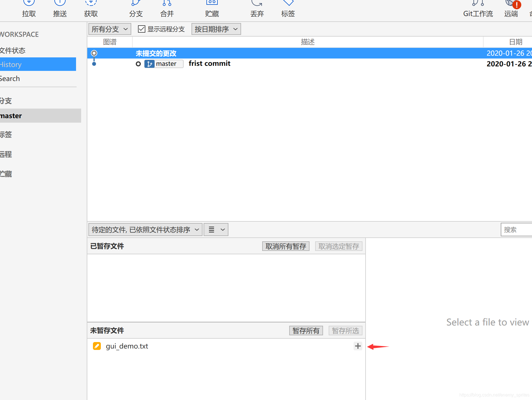Image resolution: width=532 pixels, height=400 pixels.
Task: Open the 待定的文件 file filter dropdown
Action: 145,230
